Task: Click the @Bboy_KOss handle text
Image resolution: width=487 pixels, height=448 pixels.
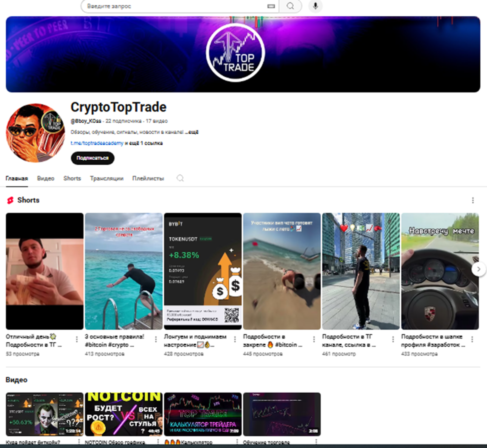Action: (85, 121)
